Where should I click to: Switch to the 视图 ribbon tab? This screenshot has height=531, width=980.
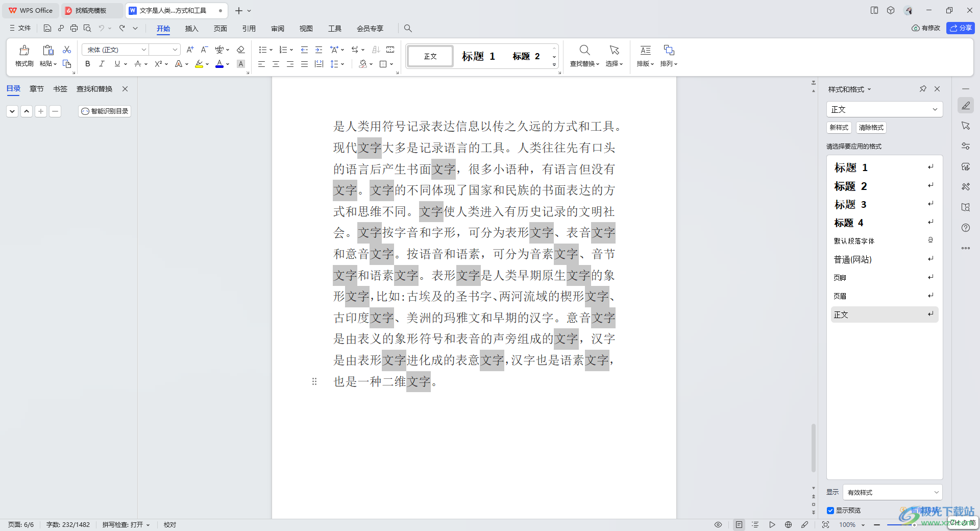click(x=306, y=29)
